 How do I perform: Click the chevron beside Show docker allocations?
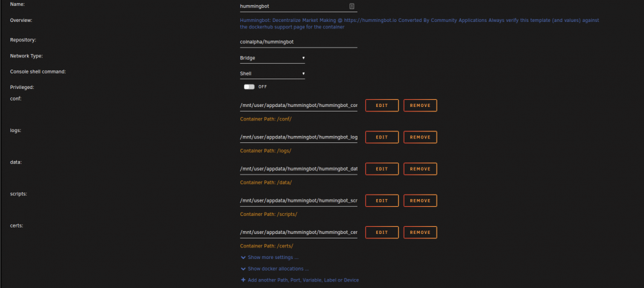pos(243,269)
